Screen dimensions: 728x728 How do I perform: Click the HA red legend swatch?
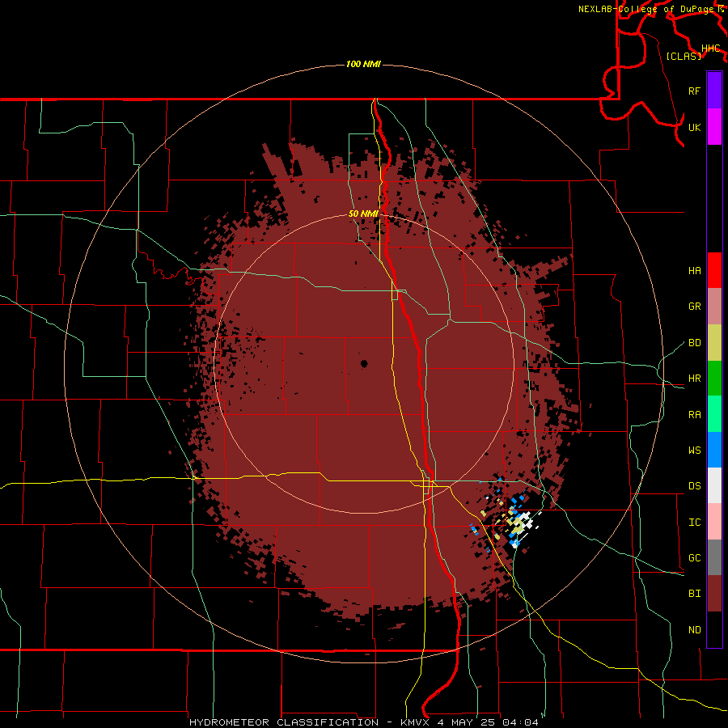tap(714, 270)
